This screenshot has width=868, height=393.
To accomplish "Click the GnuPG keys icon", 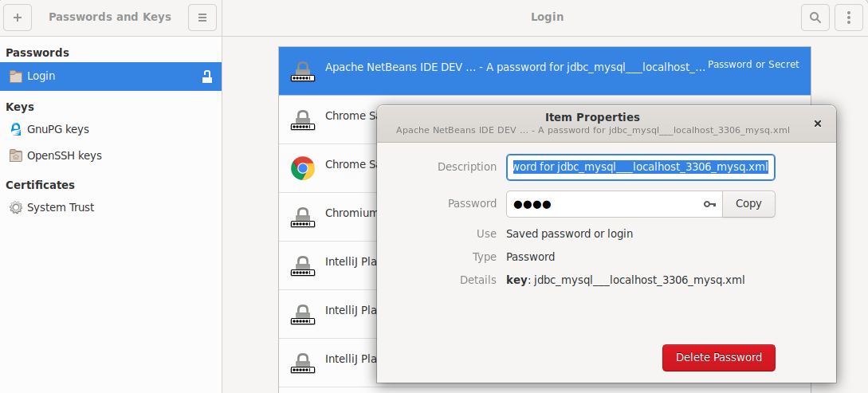I will (x=16, y=129).
